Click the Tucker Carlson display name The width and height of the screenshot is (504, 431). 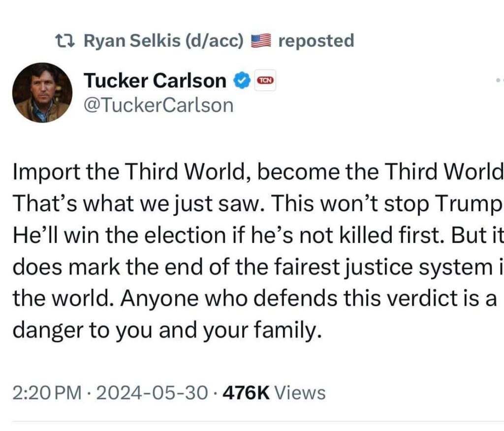coord(155,80)
